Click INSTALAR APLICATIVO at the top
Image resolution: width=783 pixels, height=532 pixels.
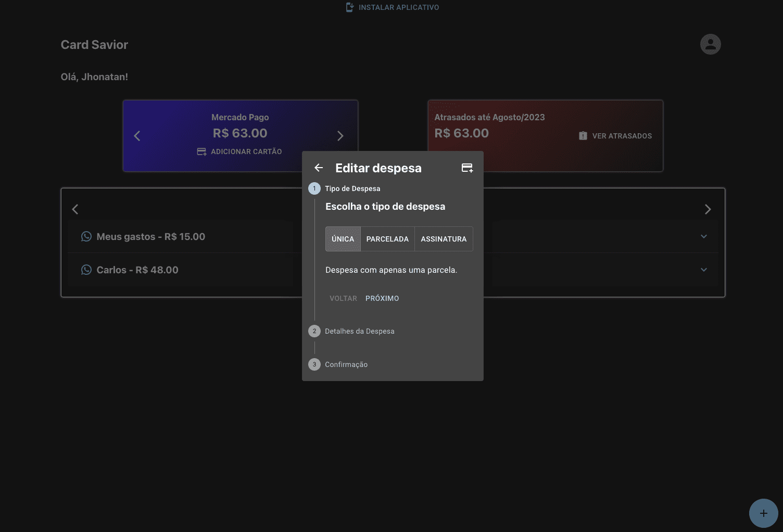[393, 7]
